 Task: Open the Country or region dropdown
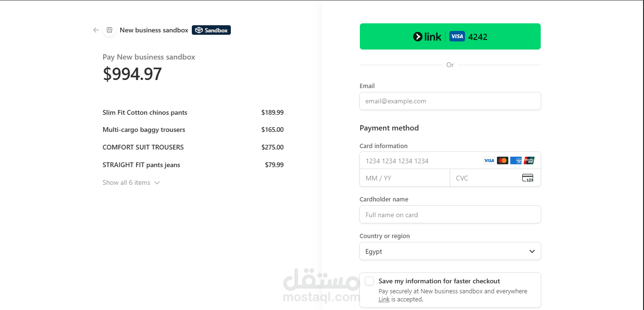(x=450, y=251)
